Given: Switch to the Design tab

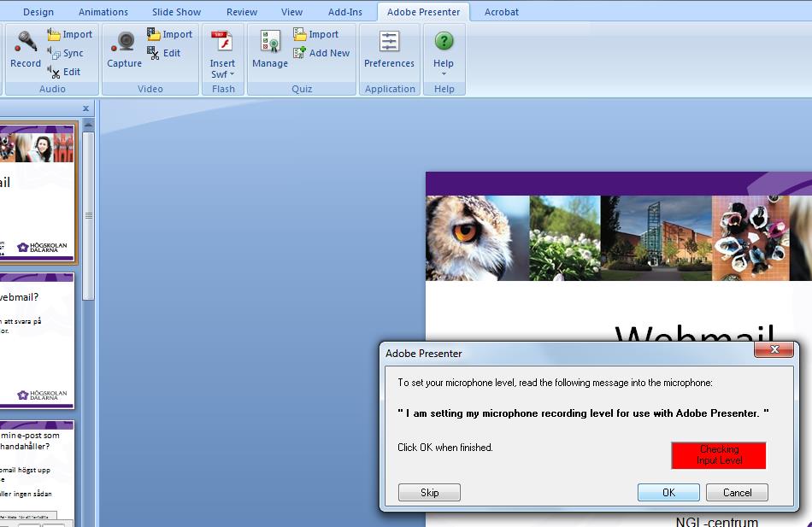Looking at the screenshot, I should (x=38, y=12).
